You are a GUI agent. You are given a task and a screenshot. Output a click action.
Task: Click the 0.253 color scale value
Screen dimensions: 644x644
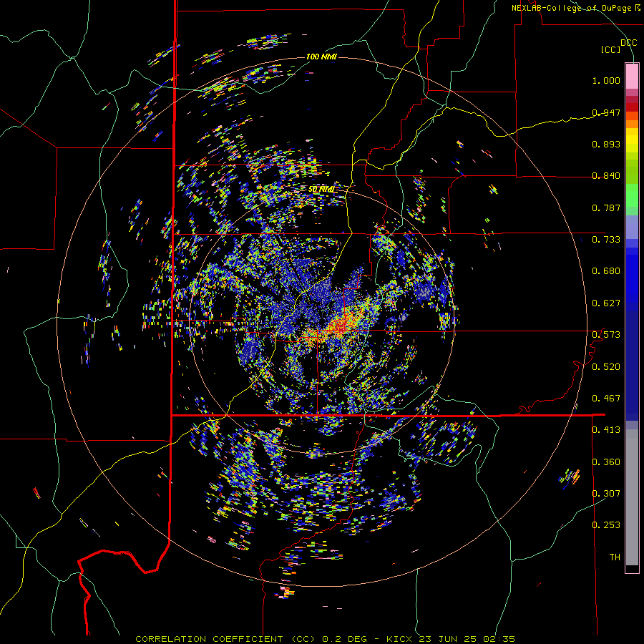pyautogui.click(x=606, y=525)
